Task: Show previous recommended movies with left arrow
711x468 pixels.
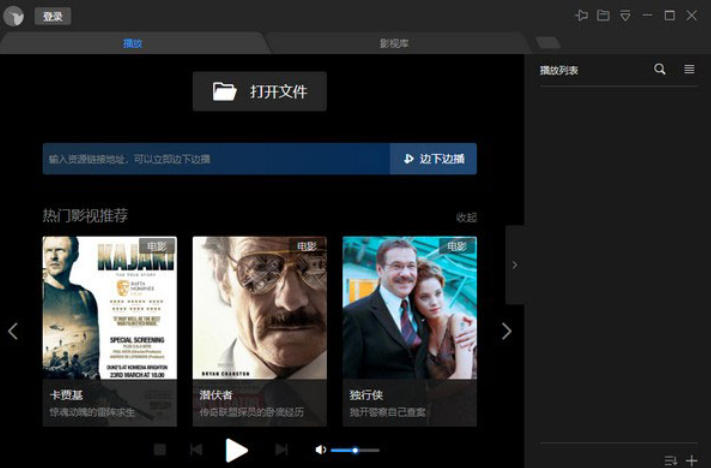Action: click(13, 331)
